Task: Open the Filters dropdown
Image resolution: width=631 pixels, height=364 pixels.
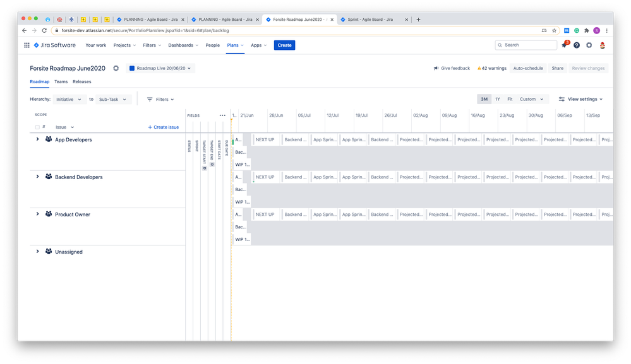Action: [160, 99]
